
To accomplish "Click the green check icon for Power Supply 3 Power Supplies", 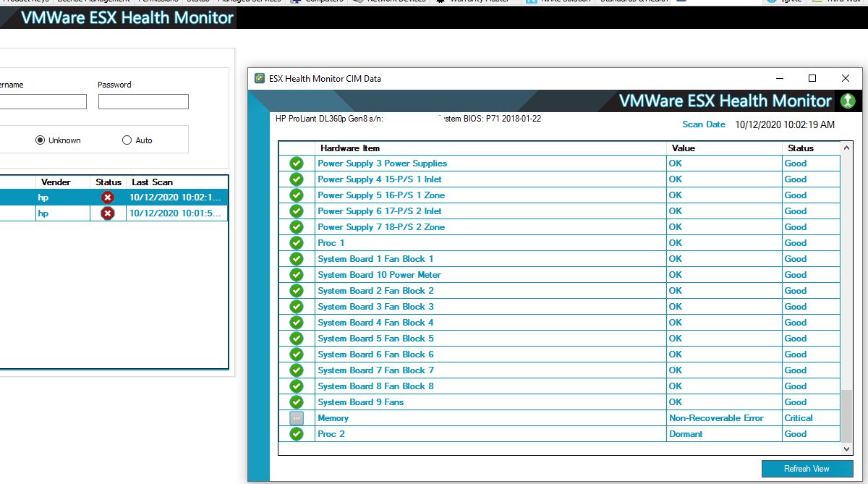I will click(x=297, y=164).
